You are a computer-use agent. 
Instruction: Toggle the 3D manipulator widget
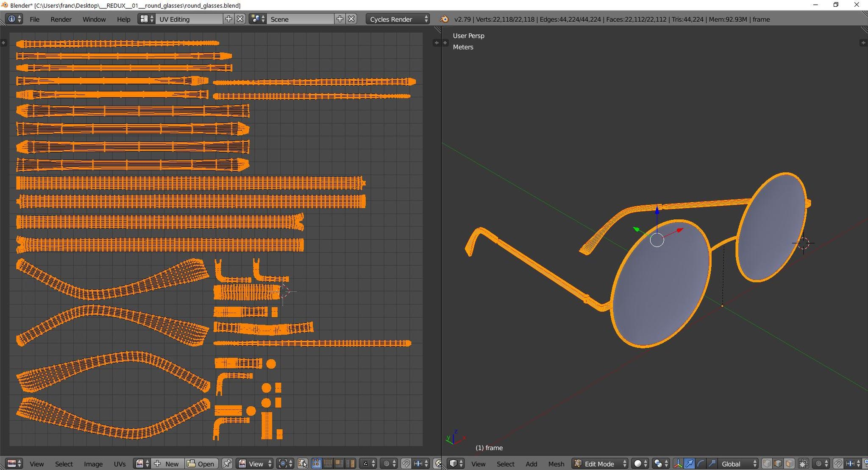pyautogui.click(x=678, y=464)
